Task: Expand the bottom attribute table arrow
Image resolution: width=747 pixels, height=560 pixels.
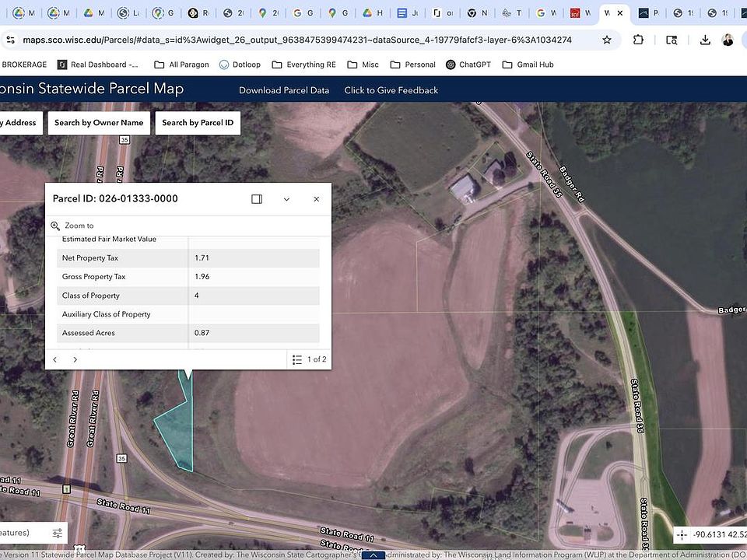Action: tap(373, 555)
